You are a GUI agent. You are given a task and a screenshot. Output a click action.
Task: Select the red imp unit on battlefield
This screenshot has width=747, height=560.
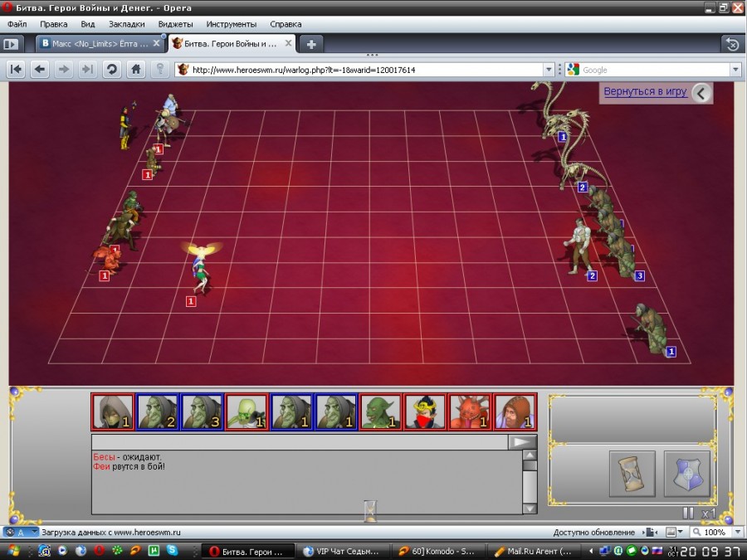pos(109,261)
